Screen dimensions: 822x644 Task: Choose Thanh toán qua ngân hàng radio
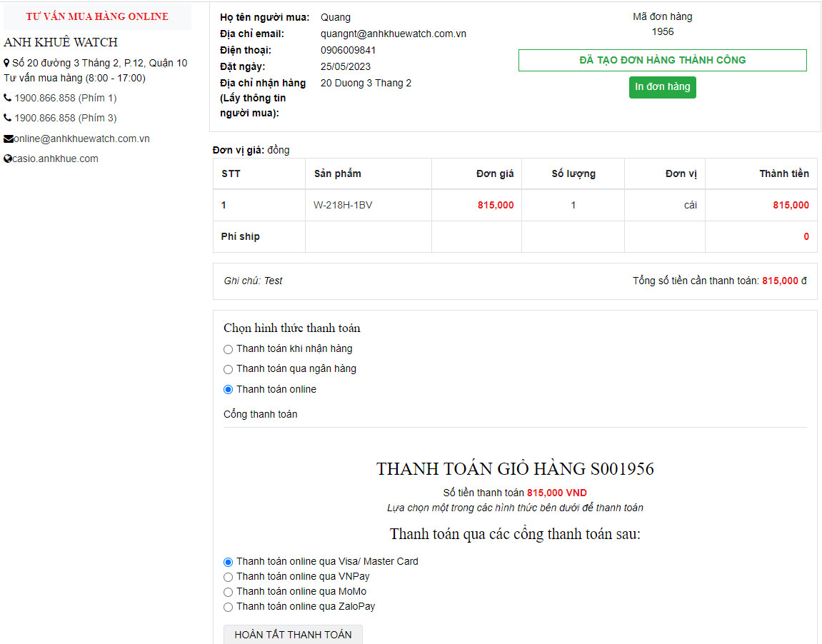click(228, 369)
